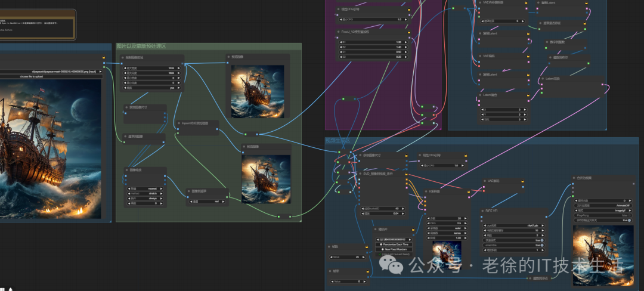The height and width of the screenshot is (291, 644).
Task: Click lock icon on 获取图像尺寸 node in video group
Action: (x=407, y=156)
